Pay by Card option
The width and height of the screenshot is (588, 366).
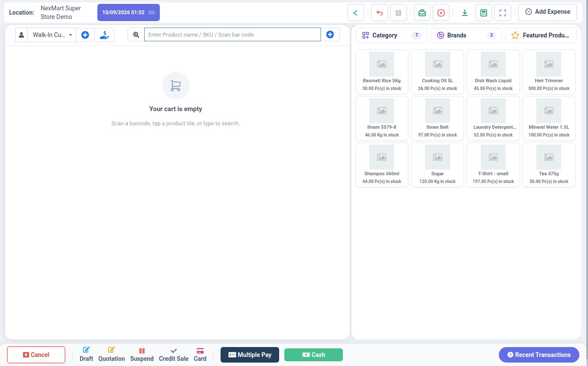click(200, 354)
